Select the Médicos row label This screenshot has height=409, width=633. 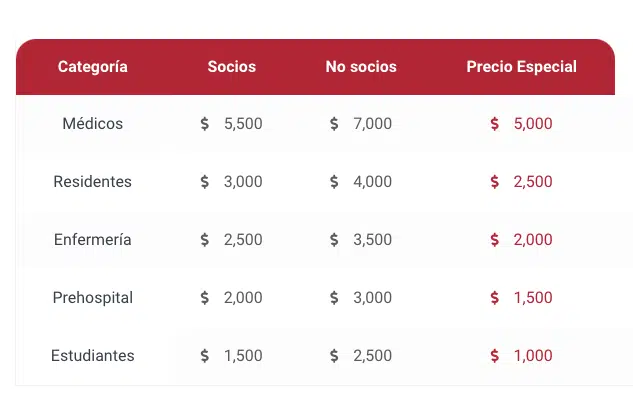(x=92, y=124)
